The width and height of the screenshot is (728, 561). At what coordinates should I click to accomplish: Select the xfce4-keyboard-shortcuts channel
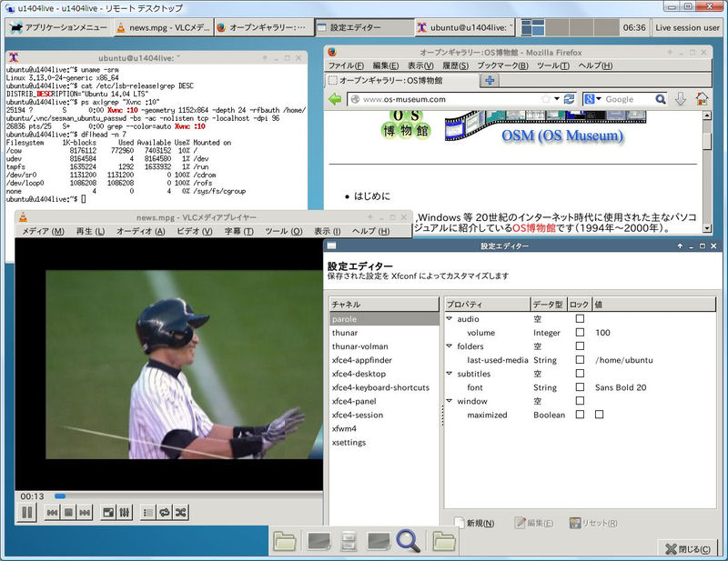click(x=384, y=387)
